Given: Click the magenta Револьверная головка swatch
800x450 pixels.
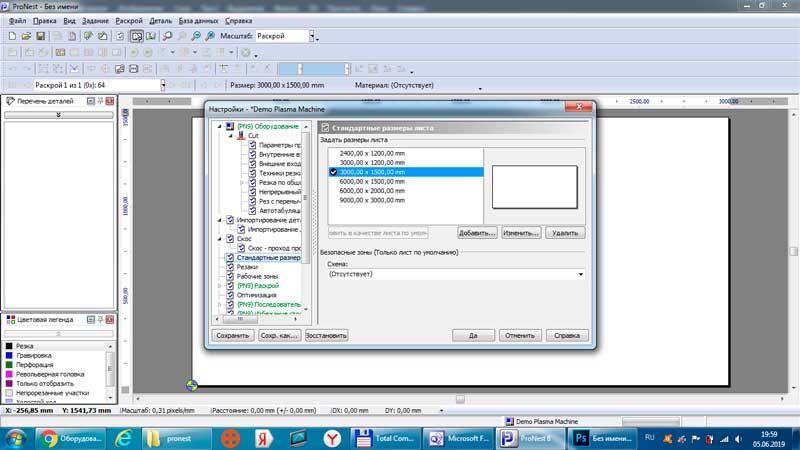Looking at the screenshot, I should point(9,374).
